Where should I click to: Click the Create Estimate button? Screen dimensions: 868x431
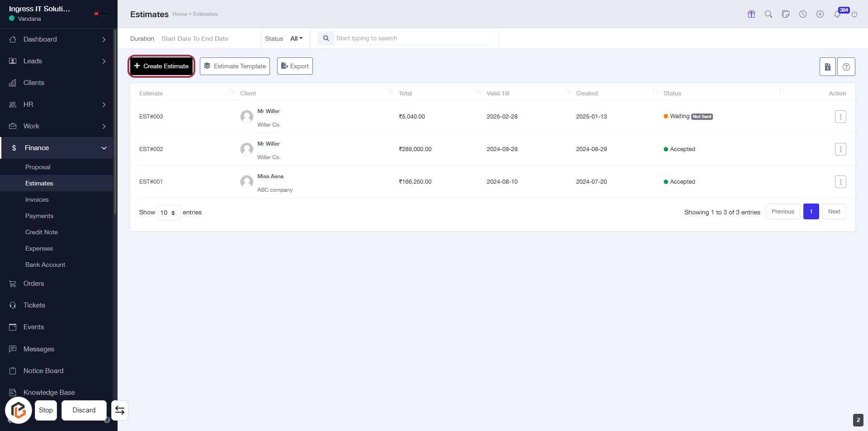(x=161, y=66)
